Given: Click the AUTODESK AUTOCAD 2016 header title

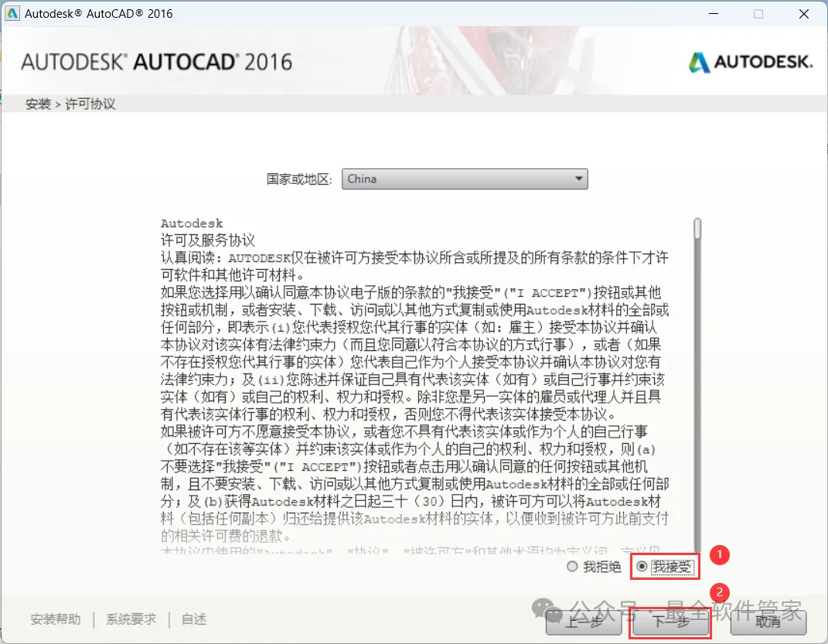Looking at the screenshot, I should (x=156, y=63).
